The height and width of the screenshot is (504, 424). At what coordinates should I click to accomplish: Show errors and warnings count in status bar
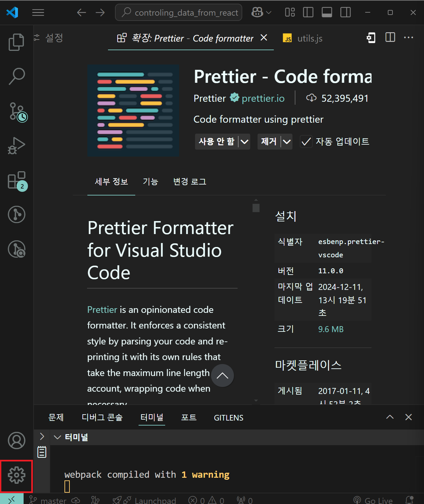(x=206, y=500)
